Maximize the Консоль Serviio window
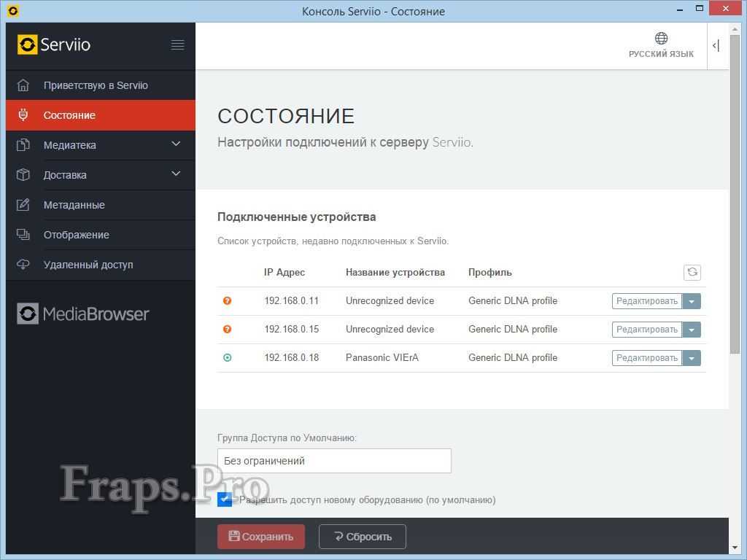Screen dimensions: 747x560 point(700,9)
